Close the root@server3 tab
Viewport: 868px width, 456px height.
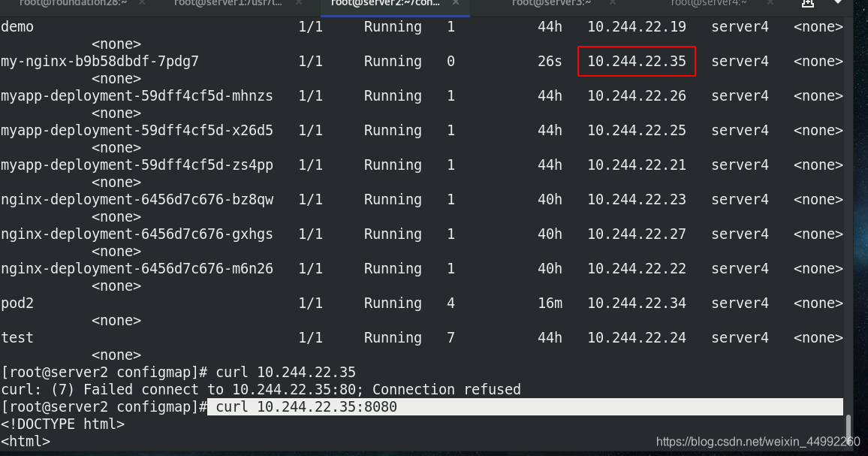pos(612,3)
